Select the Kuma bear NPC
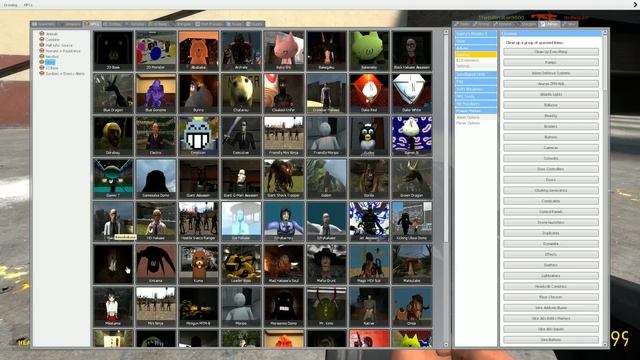640x360 pixels. point(198,264)
